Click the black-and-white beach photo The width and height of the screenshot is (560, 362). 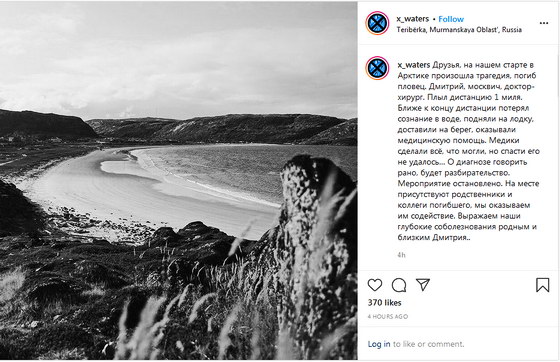point(178,181)
